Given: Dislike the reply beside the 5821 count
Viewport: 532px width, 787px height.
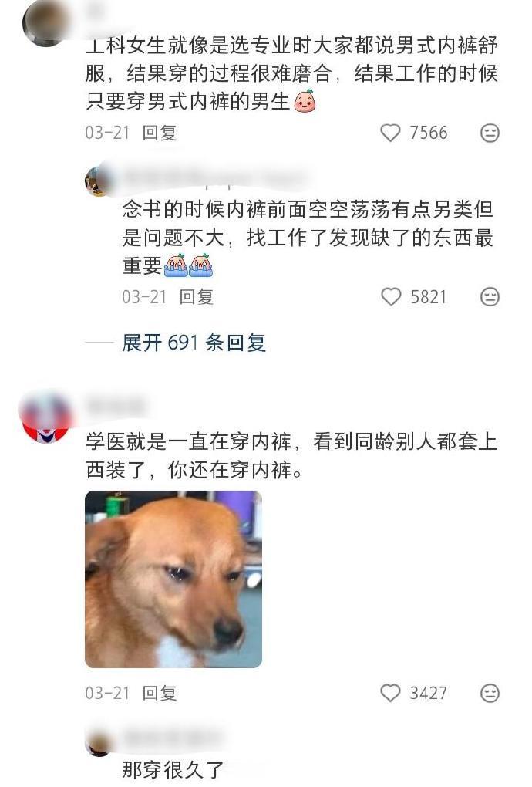Looking at the screenshot, I should 490,296.
